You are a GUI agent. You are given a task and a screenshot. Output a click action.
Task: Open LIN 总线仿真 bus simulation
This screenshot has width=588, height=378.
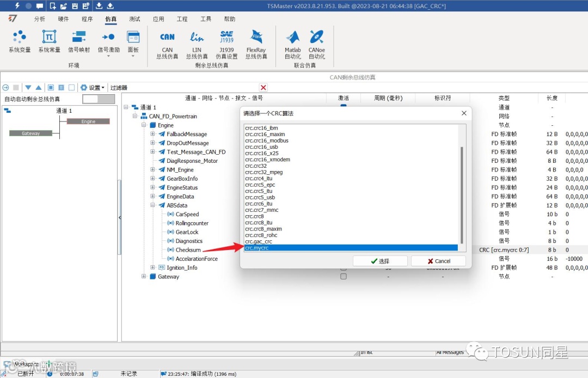[197, 45]
